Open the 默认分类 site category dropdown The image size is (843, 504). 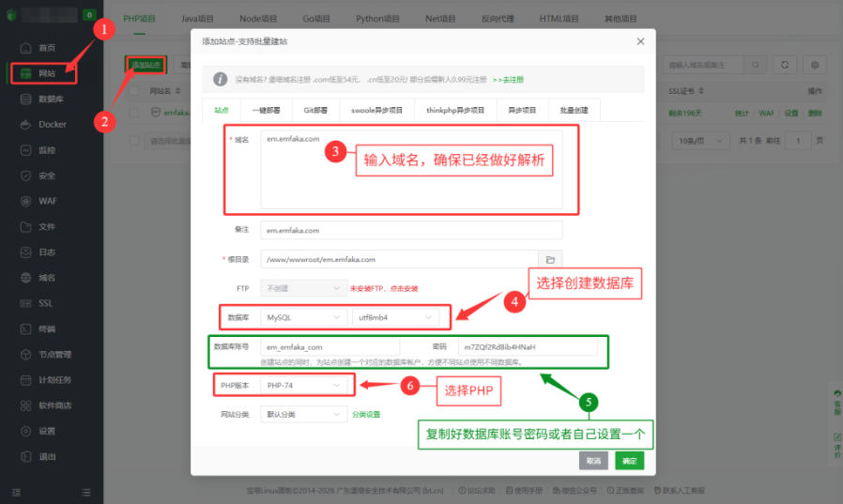[304, 414]
